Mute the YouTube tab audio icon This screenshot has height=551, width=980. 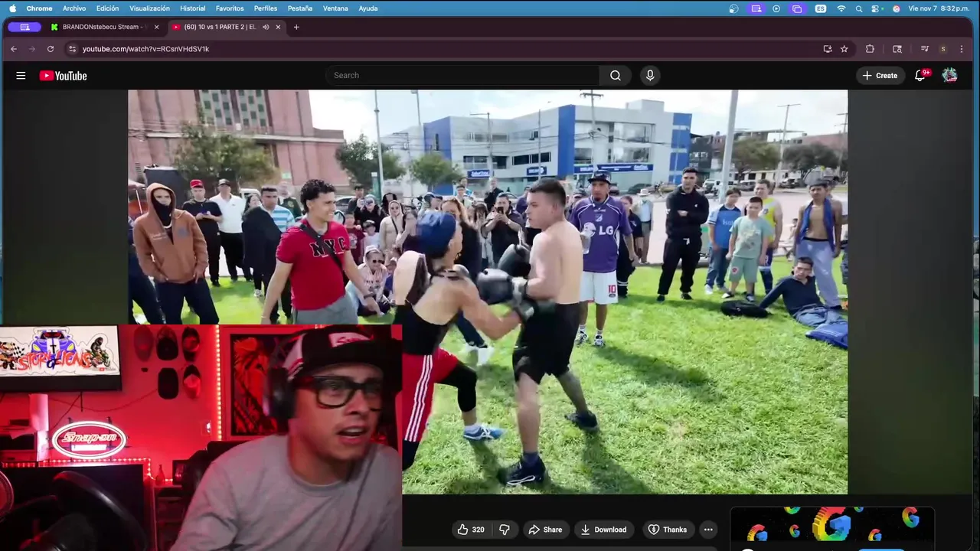coord(266,27)
